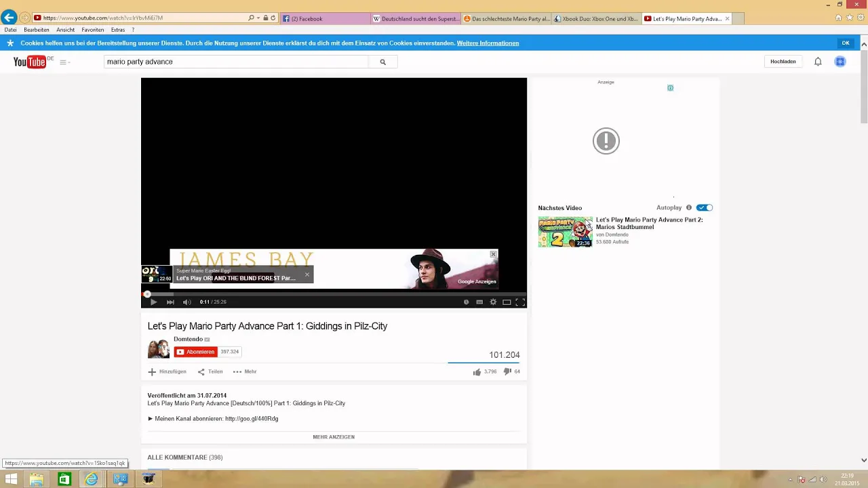The height and width of the screenshot is (488, 868).
Task: Open the Bearbeiten menu
Action: coord(37,30)
